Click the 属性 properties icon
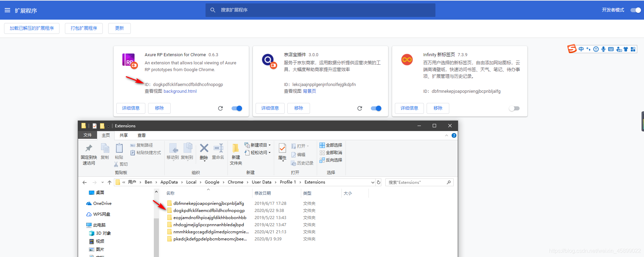The image size is (644, 257). click(x=282, y=148)
